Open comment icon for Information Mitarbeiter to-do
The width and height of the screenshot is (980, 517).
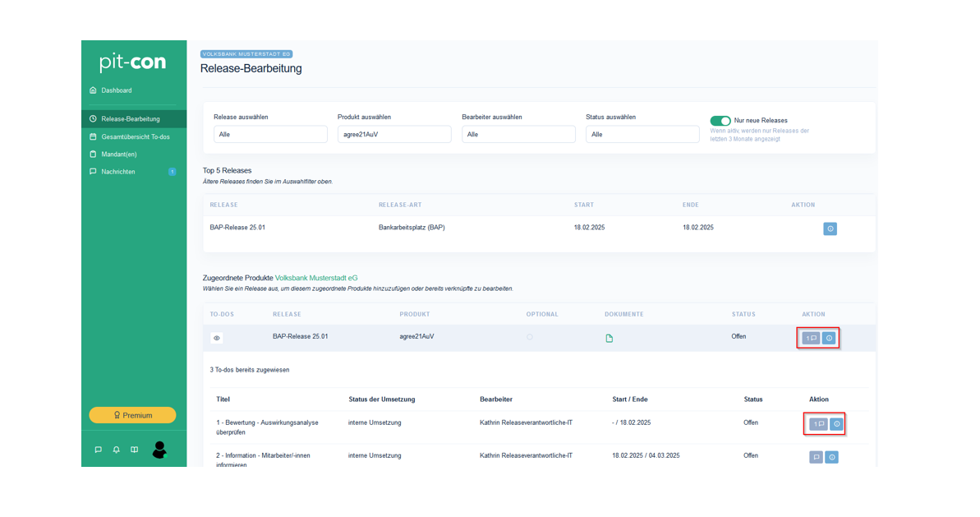click(816, 457)
